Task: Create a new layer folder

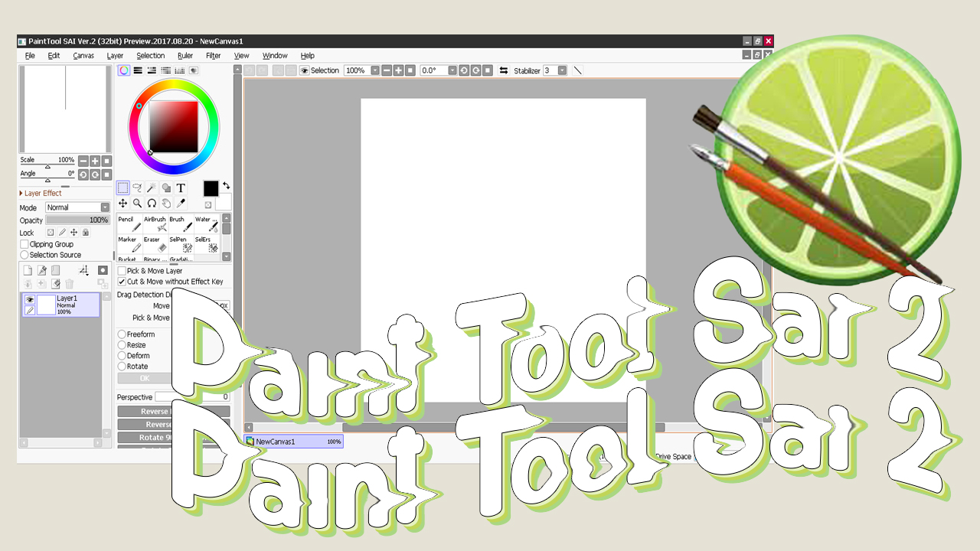Action: (56, 270)
